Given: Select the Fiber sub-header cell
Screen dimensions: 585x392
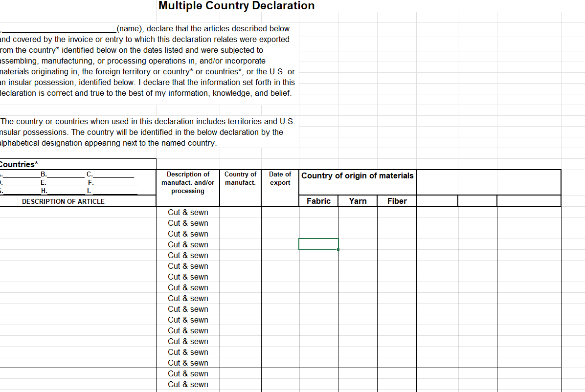Looking at the screenshot, I should (x=397, y=201).
